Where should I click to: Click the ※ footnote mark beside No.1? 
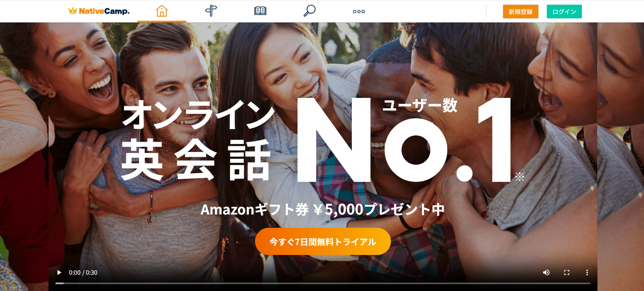coord(520,176)
